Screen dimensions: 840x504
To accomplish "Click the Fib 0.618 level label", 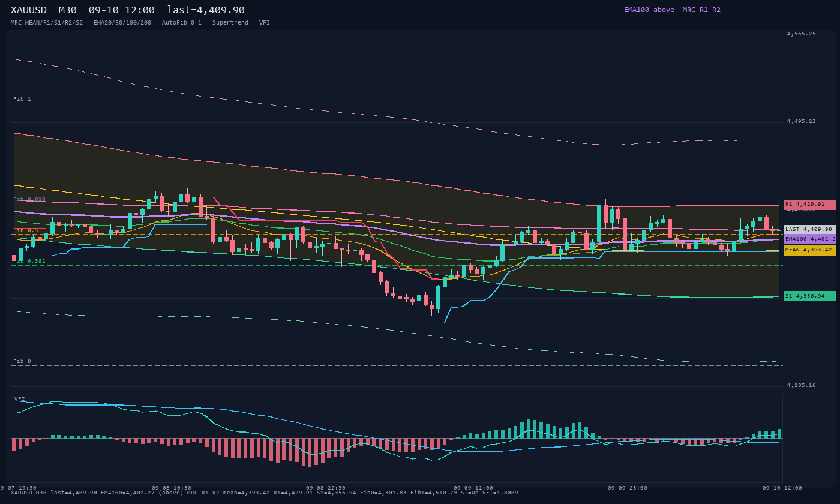I will point(29,199).
